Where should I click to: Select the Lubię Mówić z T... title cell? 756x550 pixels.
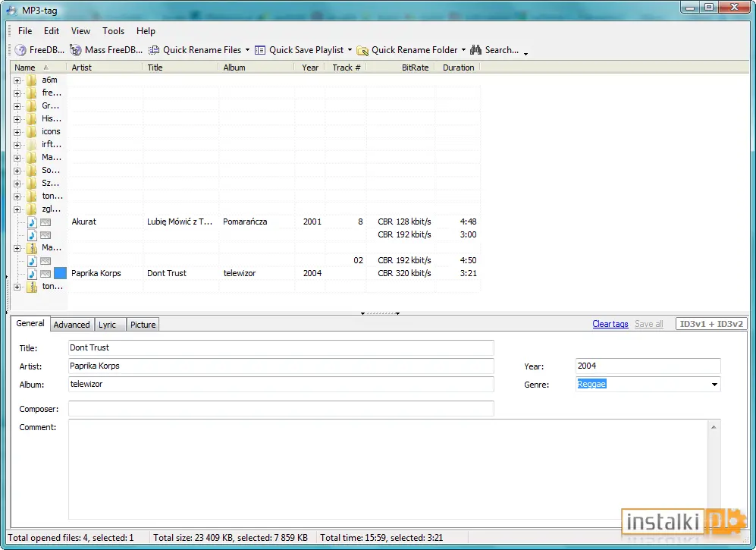point(180,222)
